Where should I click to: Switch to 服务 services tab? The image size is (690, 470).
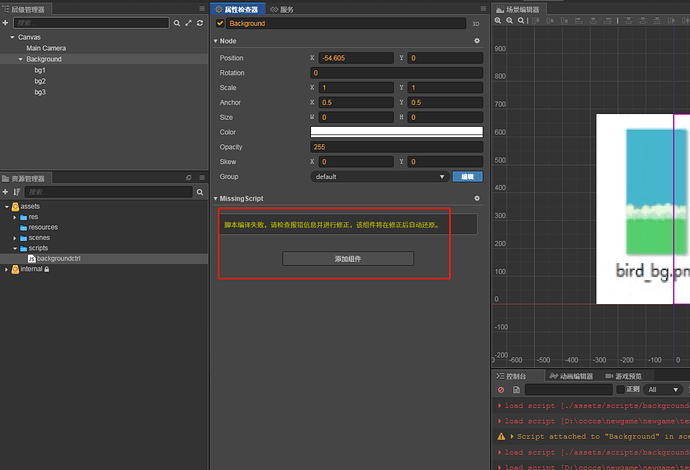pos(282,9)
